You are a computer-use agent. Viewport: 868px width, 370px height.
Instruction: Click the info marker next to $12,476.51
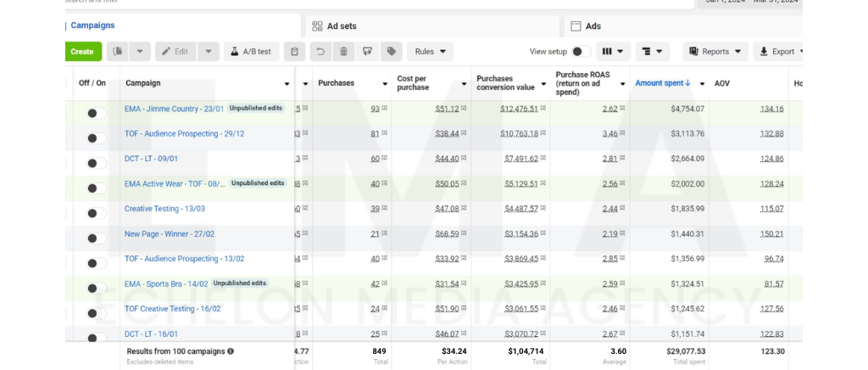point(542,109)
